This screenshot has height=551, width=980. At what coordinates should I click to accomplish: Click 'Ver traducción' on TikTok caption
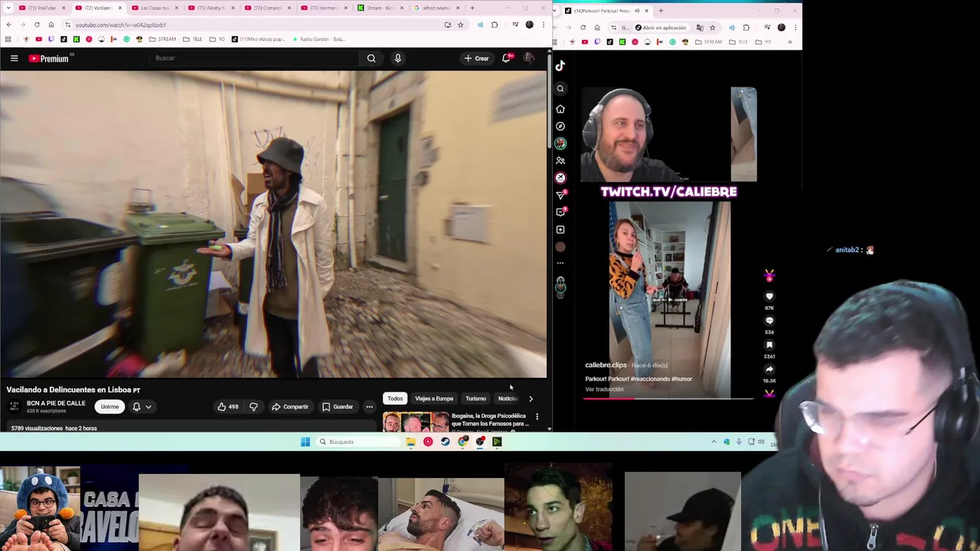(604, 390)
